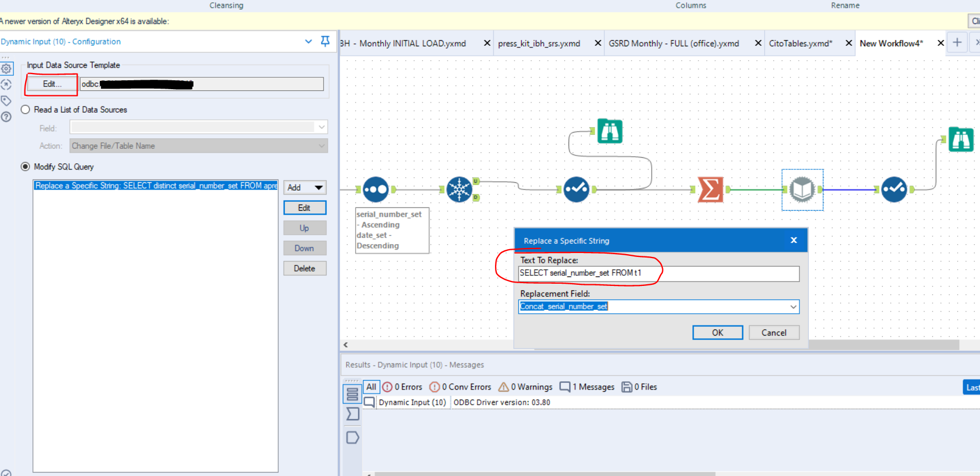The image size is (980, 476).
Task: Select the Modify SQL Query option
Action: (26, 167)
